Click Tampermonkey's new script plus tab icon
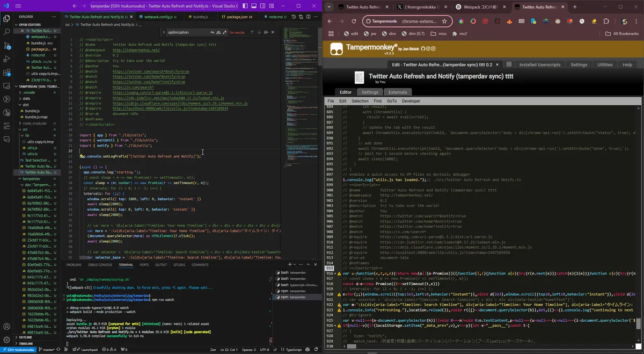 pyautogui.click(x=509, y=64)
